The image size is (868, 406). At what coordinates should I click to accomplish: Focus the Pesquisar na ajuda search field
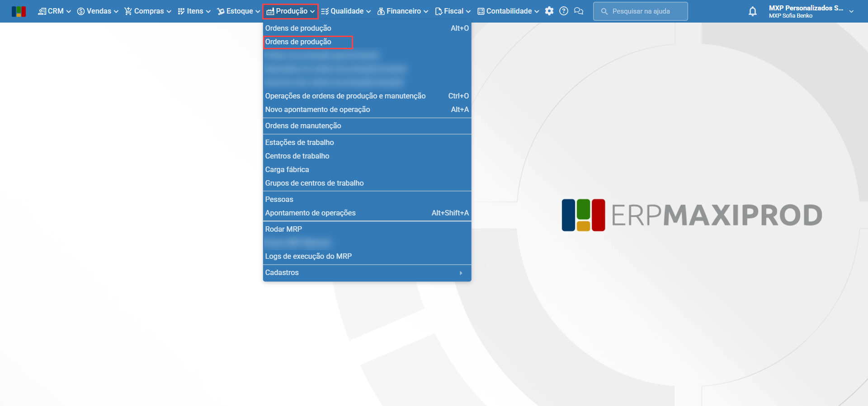[641, 11]
